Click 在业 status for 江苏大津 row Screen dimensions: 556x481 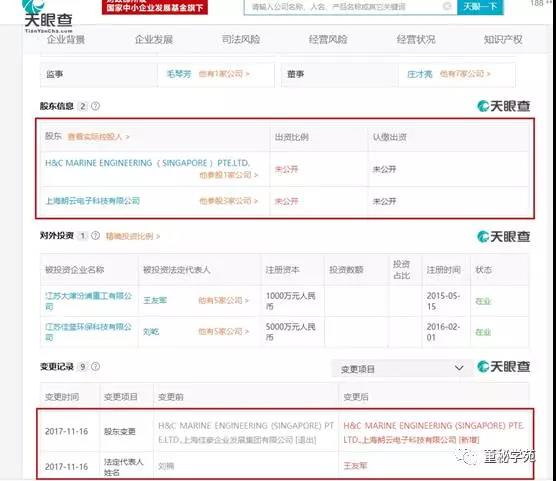483,301
